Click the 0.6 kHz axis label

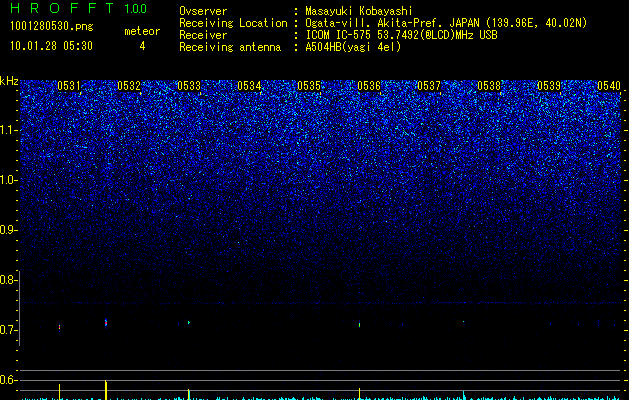(9, 380)
